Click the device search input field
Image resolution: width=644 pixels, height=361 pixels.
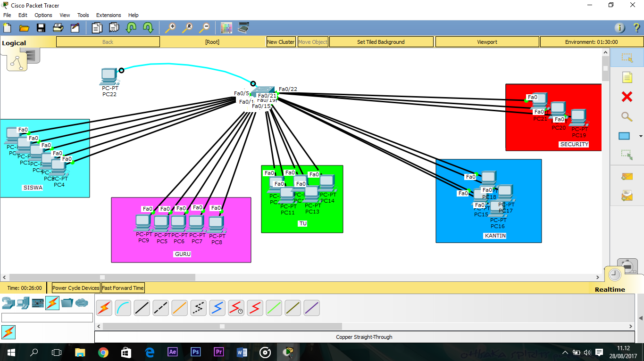tap(47, 318)
